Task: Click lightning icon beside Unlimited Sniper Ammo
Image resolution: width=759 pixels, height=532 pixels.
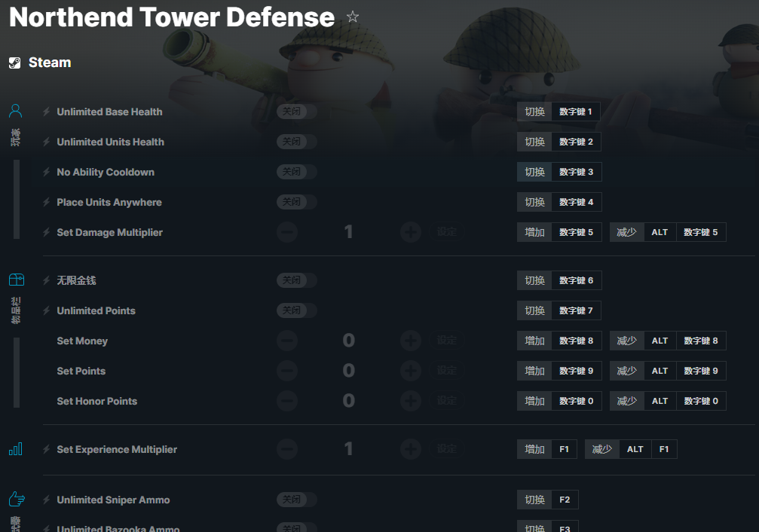Action: 47,500
